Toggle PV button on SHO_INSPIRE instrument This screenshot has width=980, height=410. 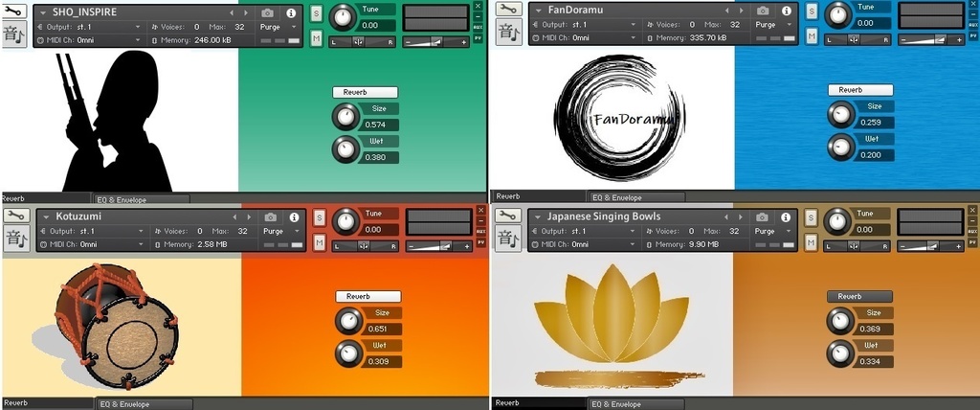click(479, 38)
